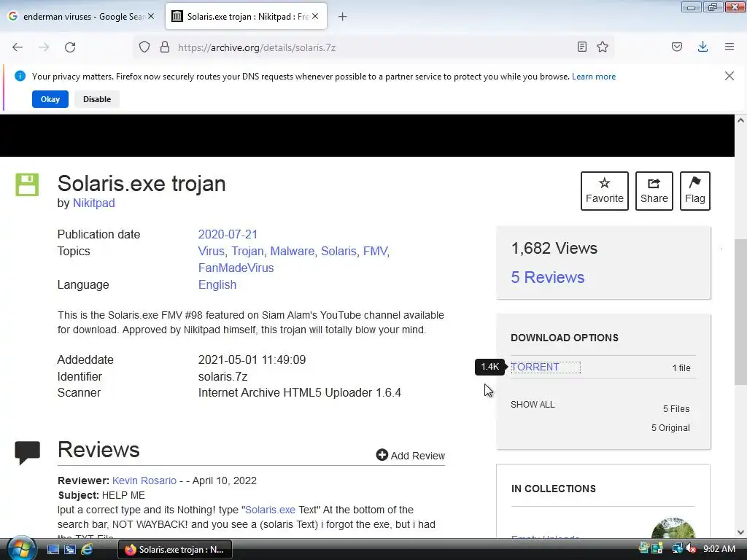
Task: Go back to the previous page
Action: point(18,47)
